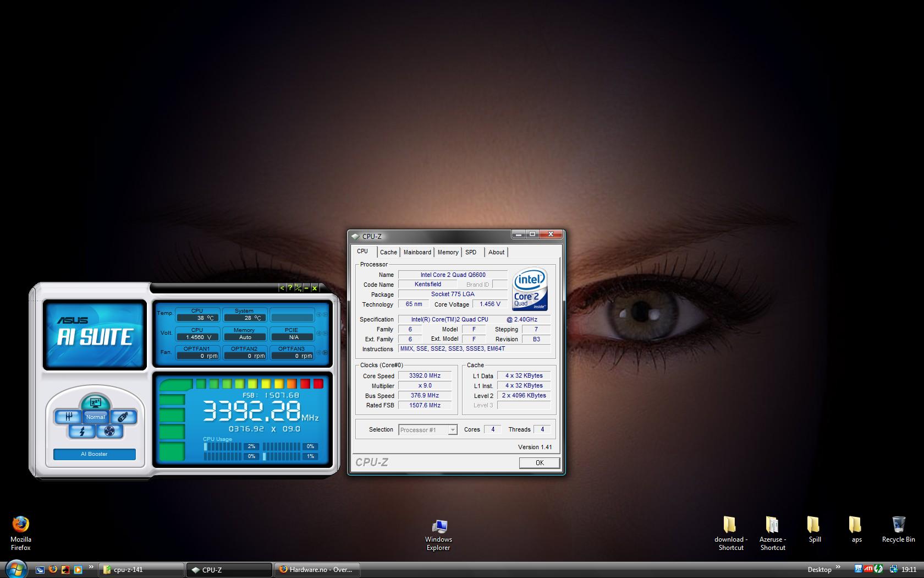This screenshot has height=578, width=924.
Task: Click the AI N.O.S. bottle icon in AI Suite
Action: (123, 417)
